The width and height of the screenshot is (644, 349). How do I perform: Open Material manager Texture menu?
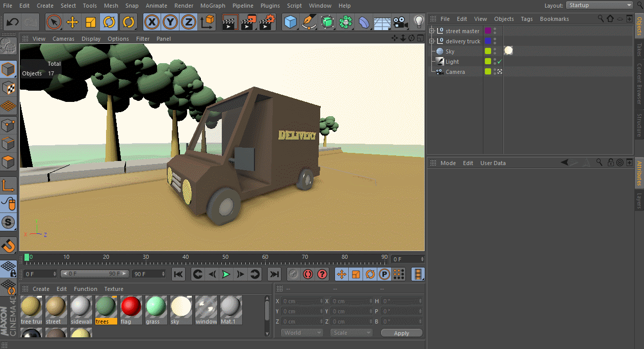click(114, 289)
